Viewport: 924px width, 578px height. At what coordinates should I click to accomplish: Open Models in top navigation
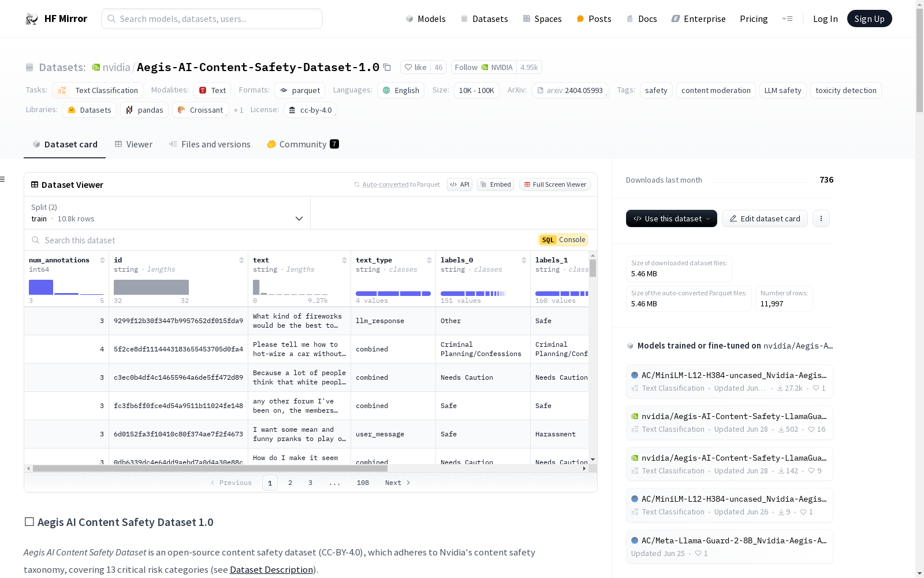[426, 19]
